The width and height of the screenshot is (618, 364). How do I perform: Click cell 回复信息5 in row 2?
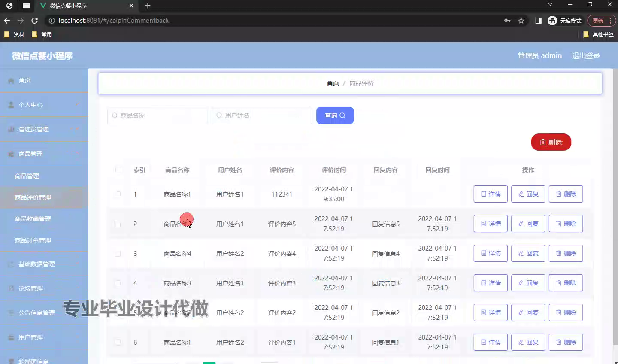pyautogui.click(x=386, y=224)
